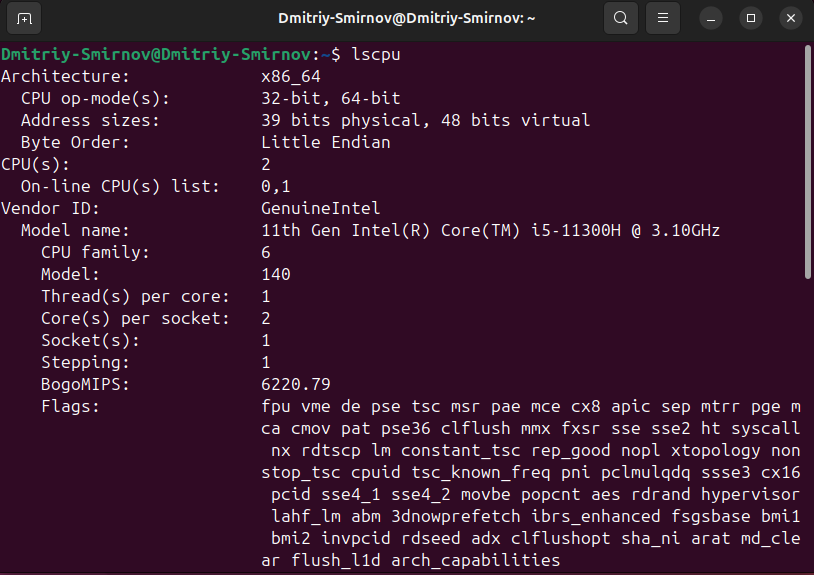Click the Vendor ID label
The height and width of the screenshot is (575, 814).
(x=50, y=208)
